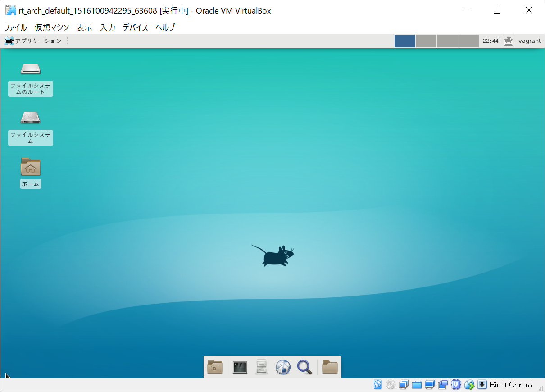This screenshot has height=392, width=545.
Task: Click the shared folders status icon
Action: (x=417, y=385)
